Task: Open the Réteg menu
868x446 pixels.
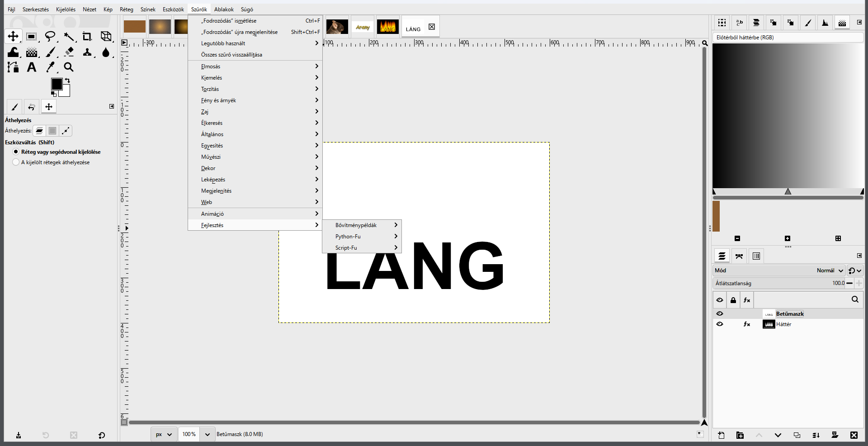Action: pyautogui.click(x=127, y=9)
